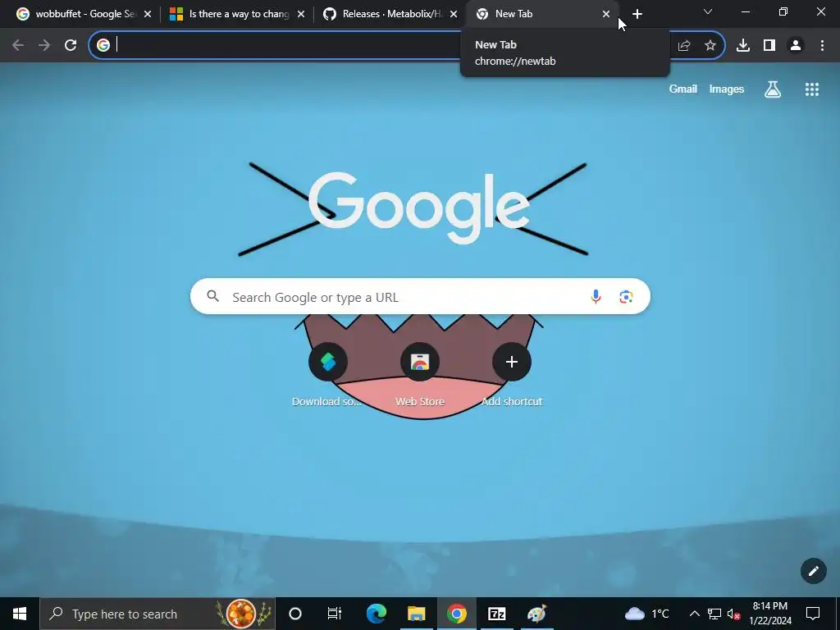Open Search Labs flask icon
The image size is (840, 630).
click(773, 89)
